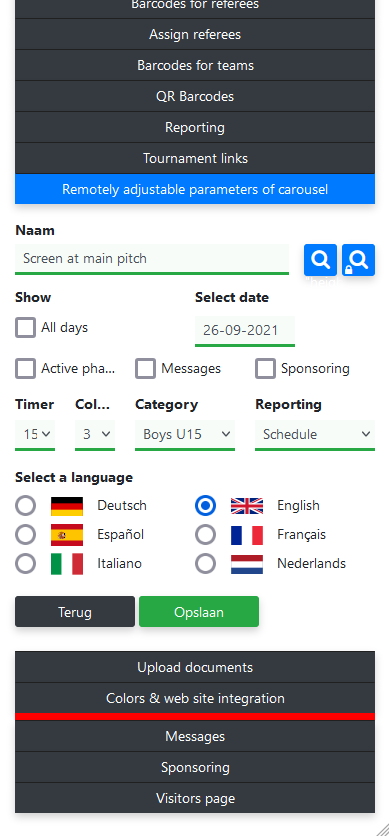Click the Spanish flag icon
390x837 pixels.
[67, 535]
